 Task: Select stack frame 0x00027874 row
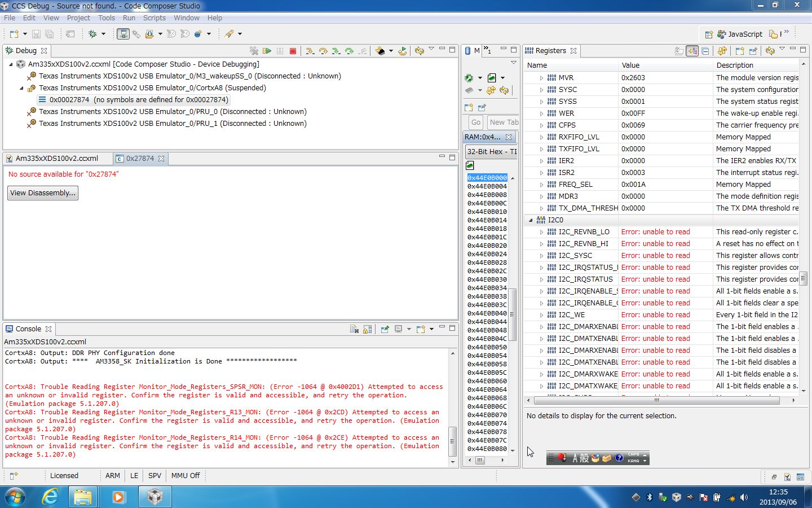[x=134, y=100]
